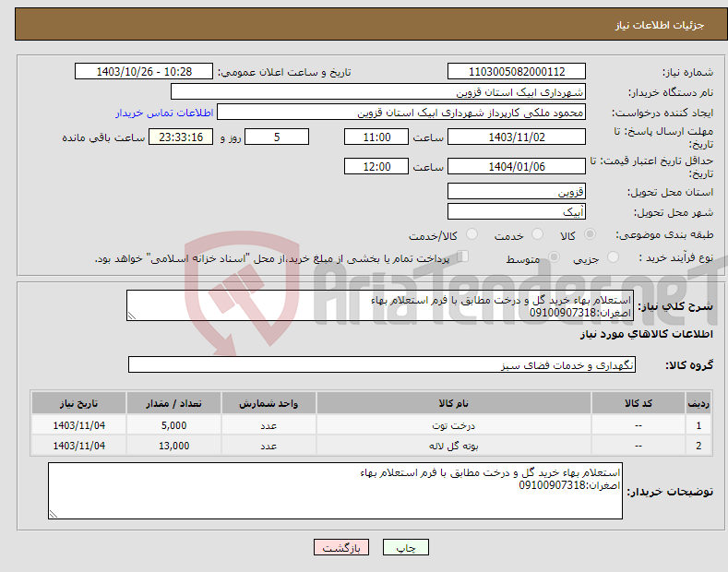Click the resize grip of شرح کلی نیاز textarea

132,316
